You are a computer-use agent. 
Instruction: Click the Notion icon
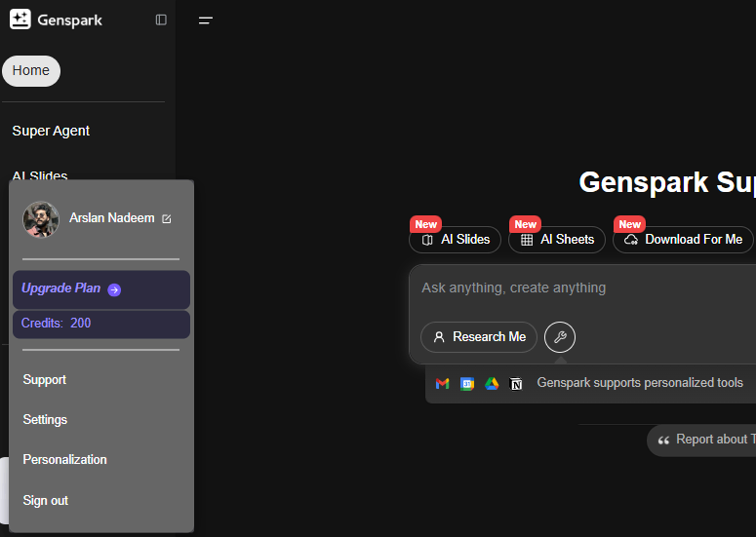[516, 384]
